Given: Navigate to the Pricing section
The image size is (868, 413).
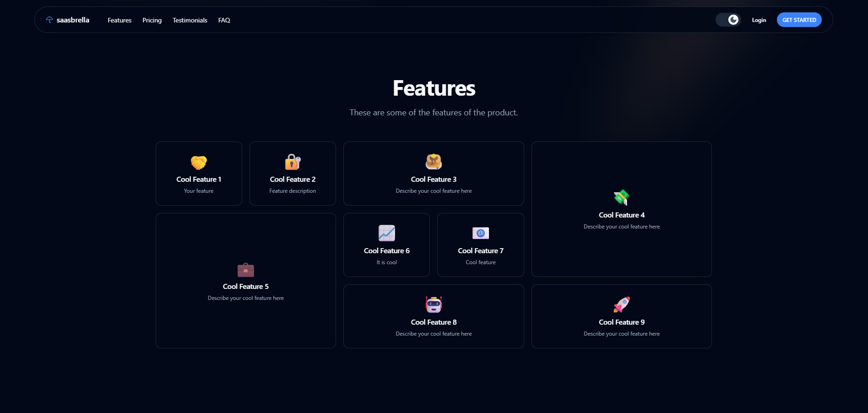Looking at the screenshot, I should click(x=152, y=20).
